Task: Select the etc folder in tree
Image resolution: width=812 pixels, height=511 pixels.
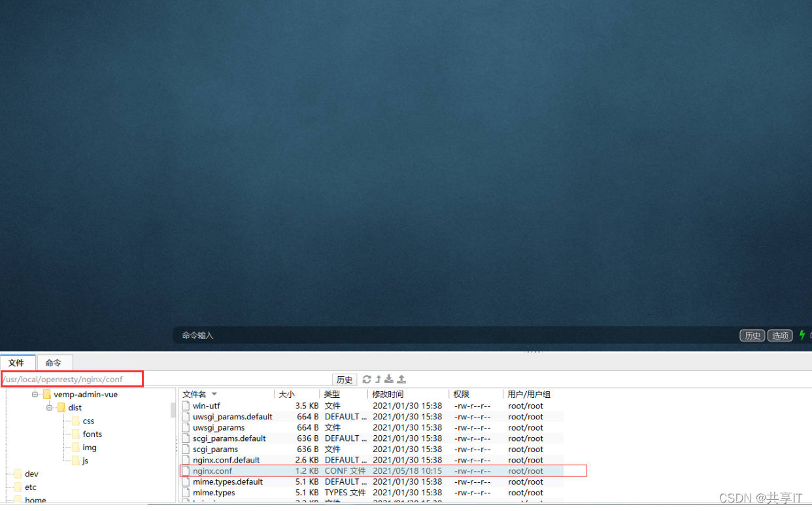Action: (31, 487)
